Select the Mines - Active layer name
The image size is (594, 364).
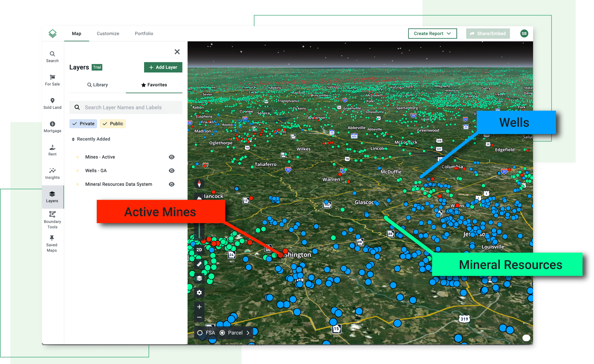click(x=100, y=157)
